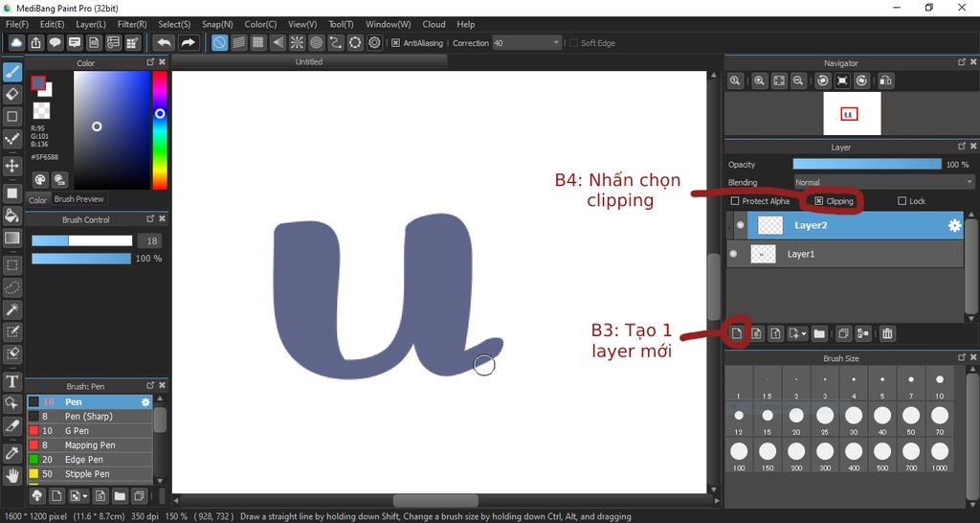
Task: Select the Brush tool in left toolbar
Action: [11, 73]
